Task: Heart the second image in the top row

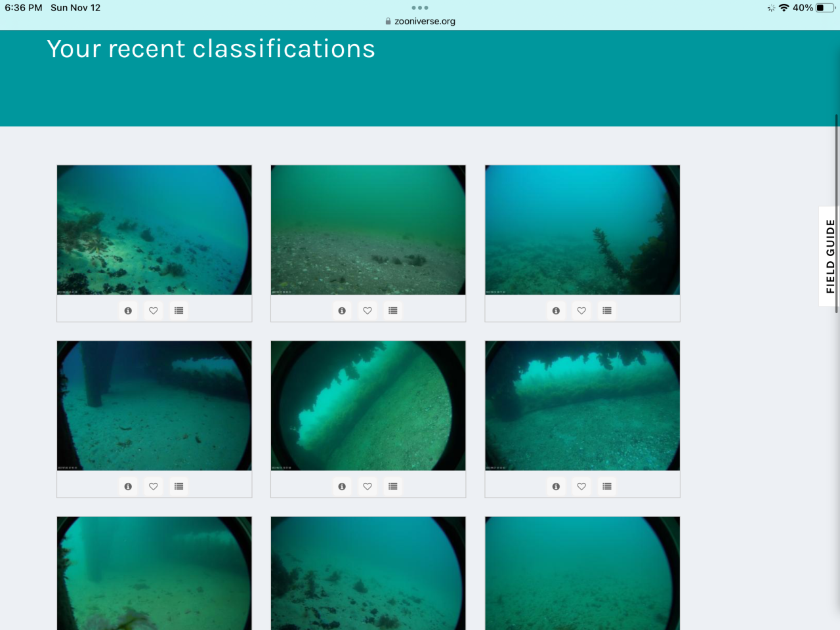Action: point(367,310)
